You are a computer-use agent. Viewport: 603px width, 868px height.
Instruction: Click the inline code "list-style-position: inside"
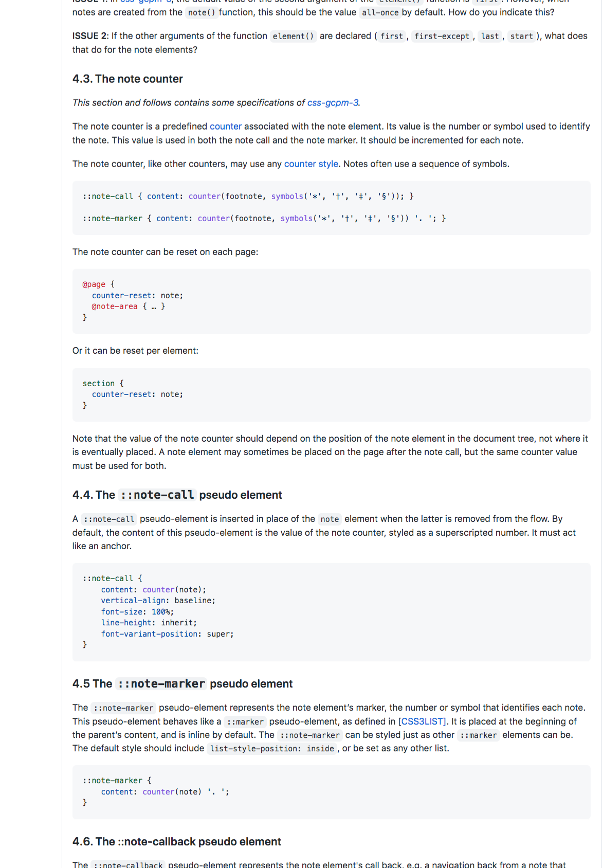tap(272, 749)
